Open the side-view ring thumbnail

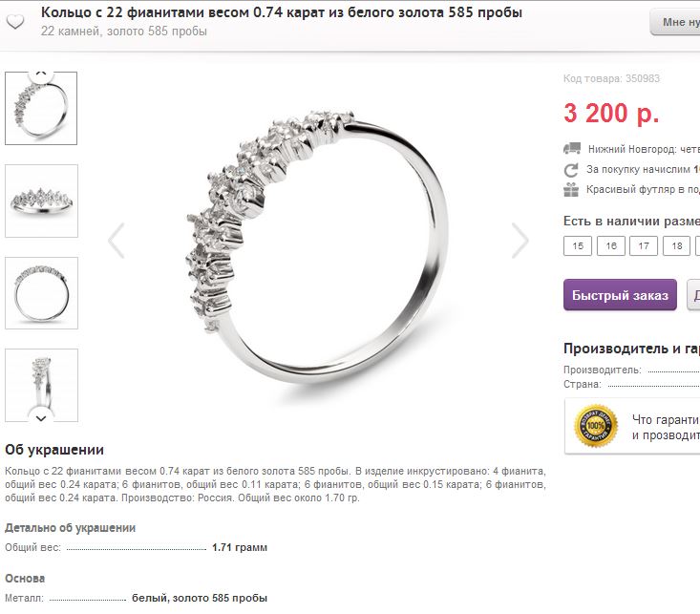click(x=41, y=385)
